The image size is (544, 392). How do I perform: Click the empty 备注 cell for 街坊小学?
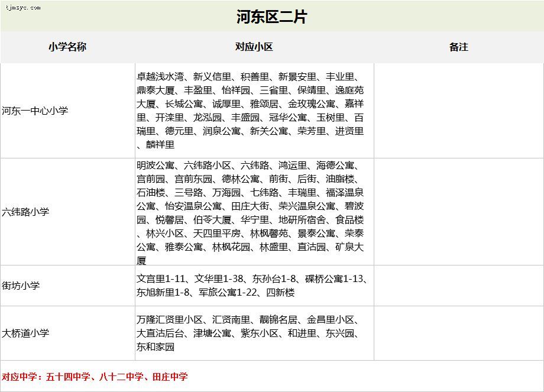pos(458,286)
